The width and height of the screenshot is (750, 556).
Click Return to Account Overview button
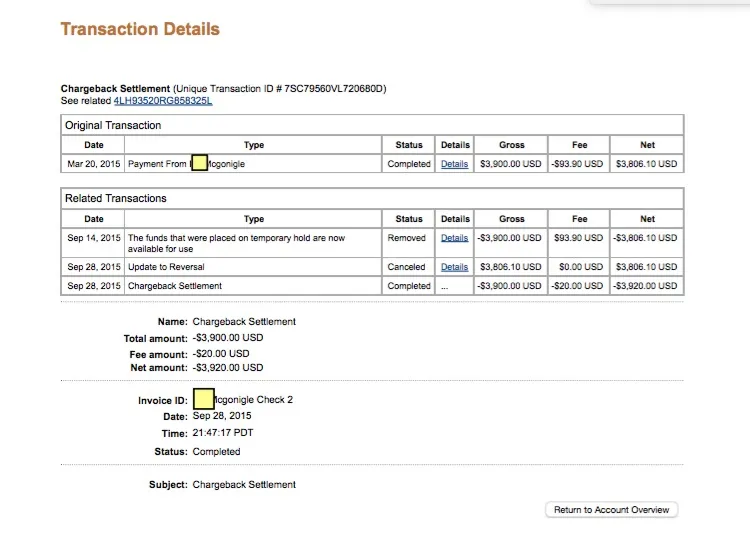tap(611, 510)
